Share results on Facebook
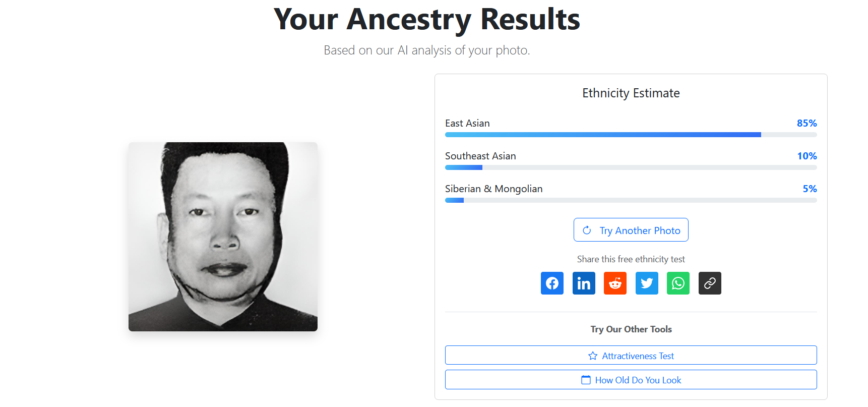This screenshot has width=868, height=407. 552,283
